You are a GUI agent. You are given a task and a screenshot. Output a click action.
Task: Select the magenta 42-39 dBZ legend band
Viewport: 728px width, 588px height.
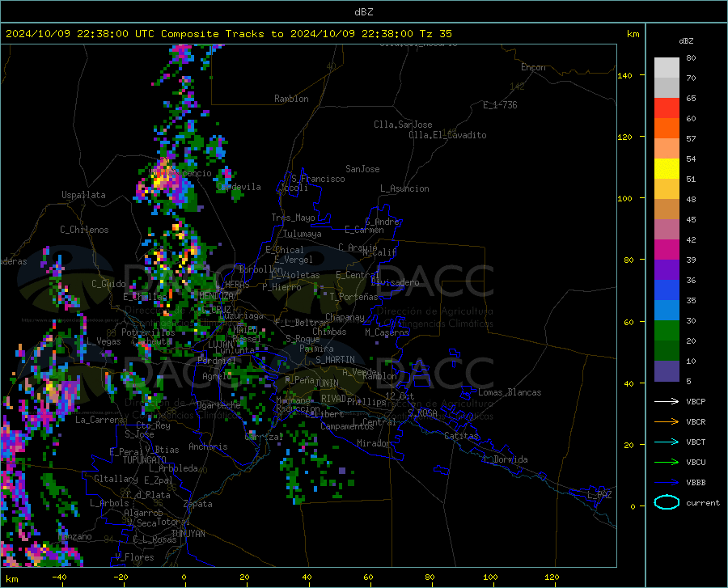667,250
